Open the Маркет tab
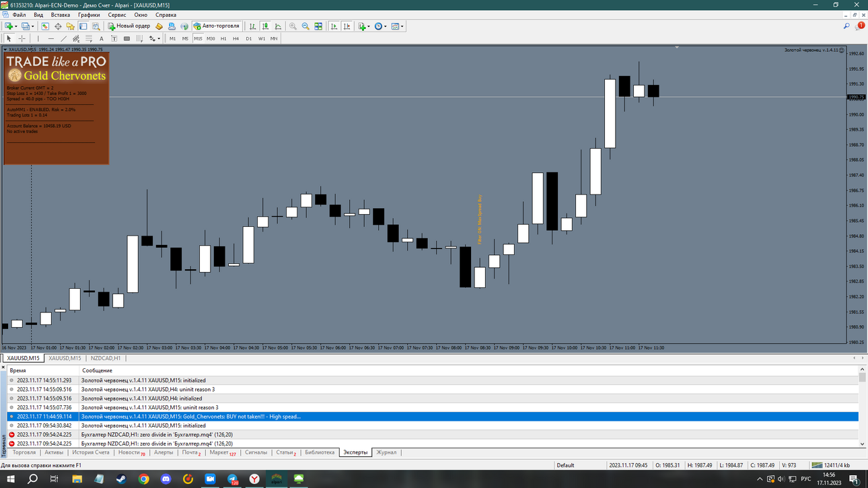 [x=222, y=452]
